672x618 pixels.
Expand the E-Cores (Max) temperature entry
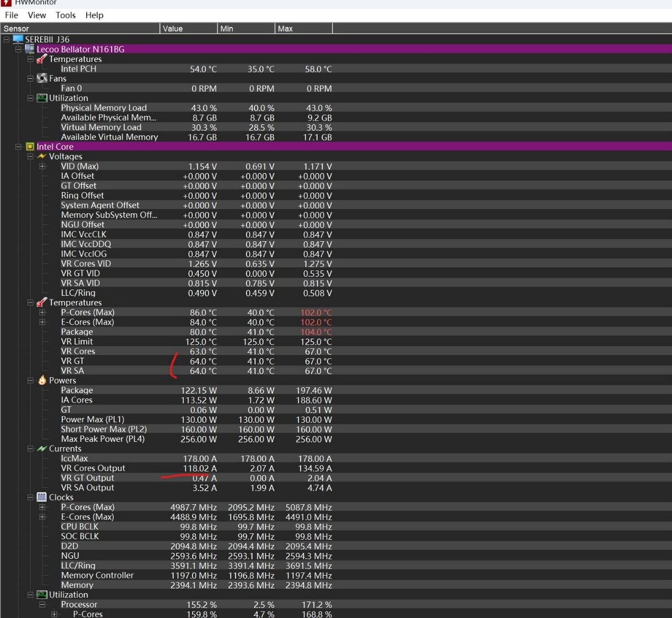pyautogui.click(x=42, y=322)
